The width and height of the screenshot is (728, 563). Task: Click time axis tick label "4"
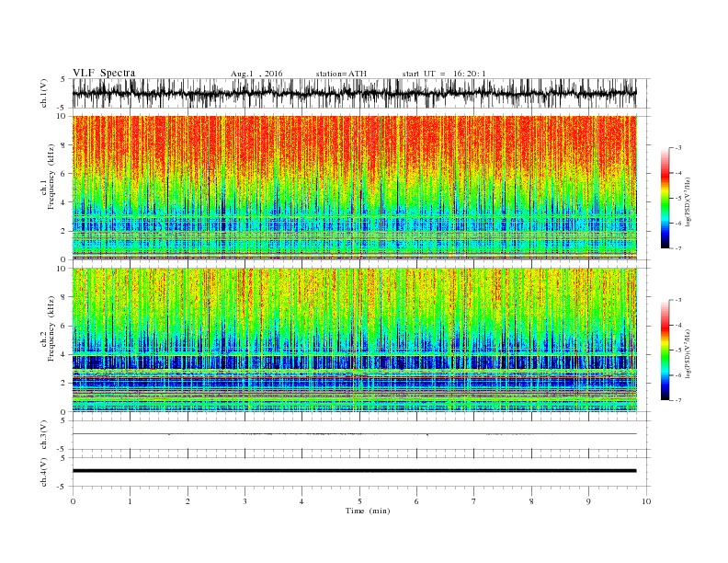click(301, 501)
